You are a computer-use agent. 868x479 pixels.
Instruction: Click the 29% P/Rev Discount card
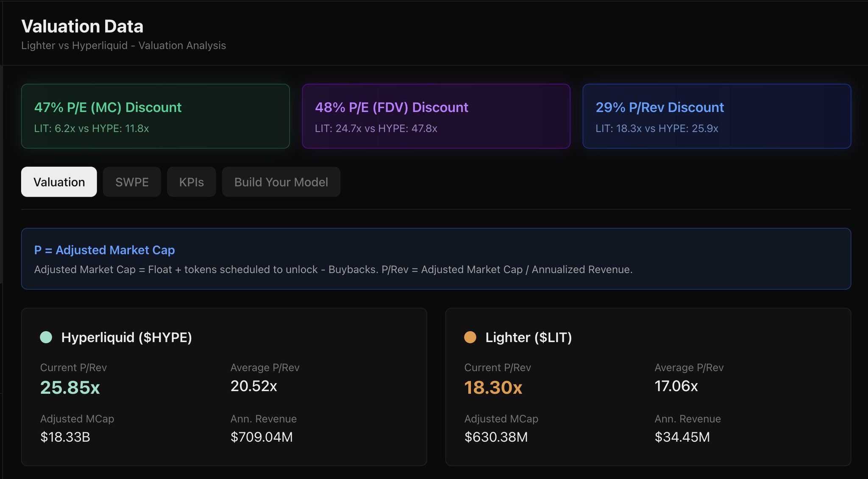(716, 116)
